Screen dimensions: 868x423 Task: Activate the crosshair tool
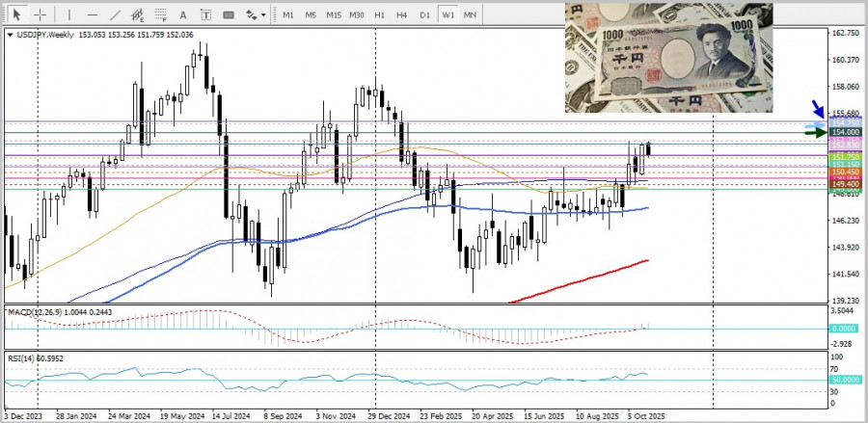tap(41, 14)
